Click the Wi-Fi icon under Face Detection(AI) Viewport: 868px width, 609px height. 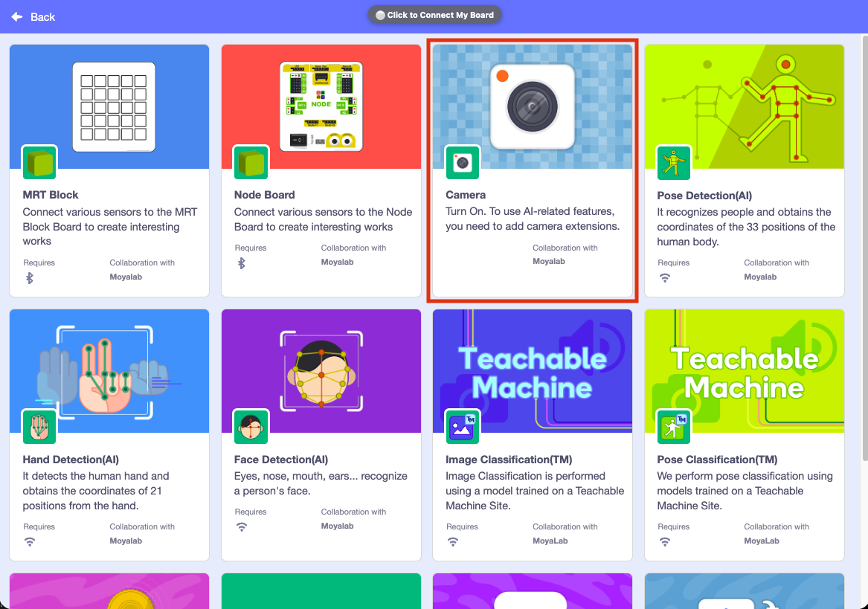tap(241, 527)
